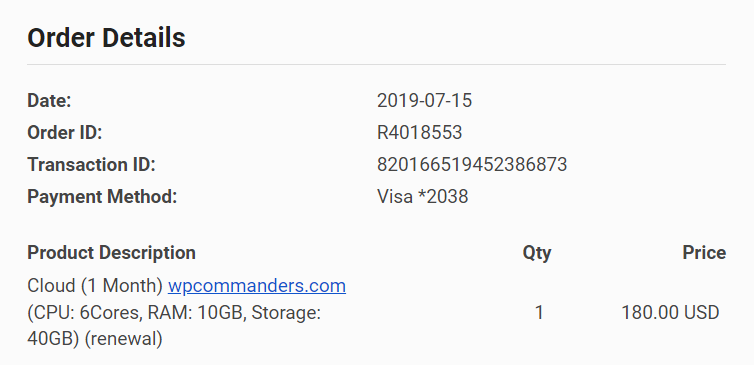Viewport: 754px width, 365px height.
Task: Click the Transaction ID number 820166519452386873
Action: pos(472,165)
